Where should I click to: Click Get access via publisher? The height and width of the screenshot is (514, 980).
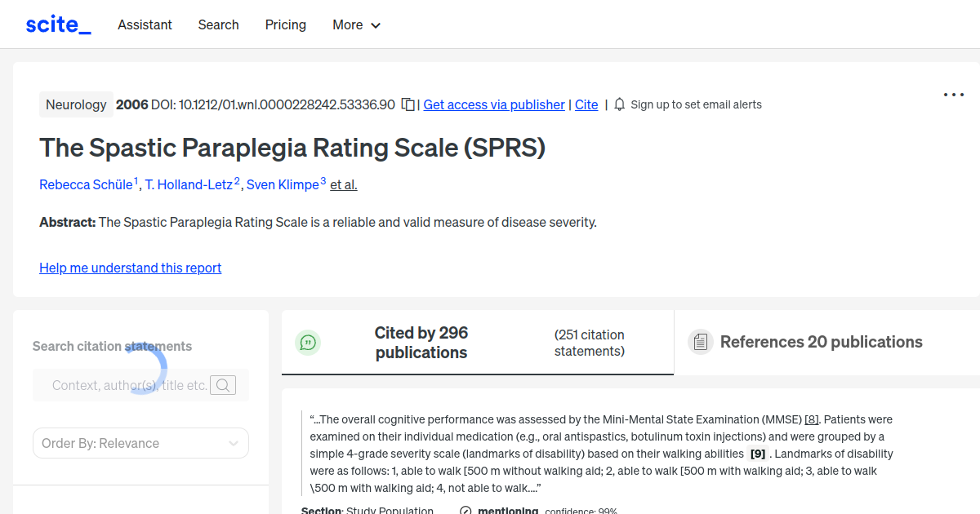493,104
